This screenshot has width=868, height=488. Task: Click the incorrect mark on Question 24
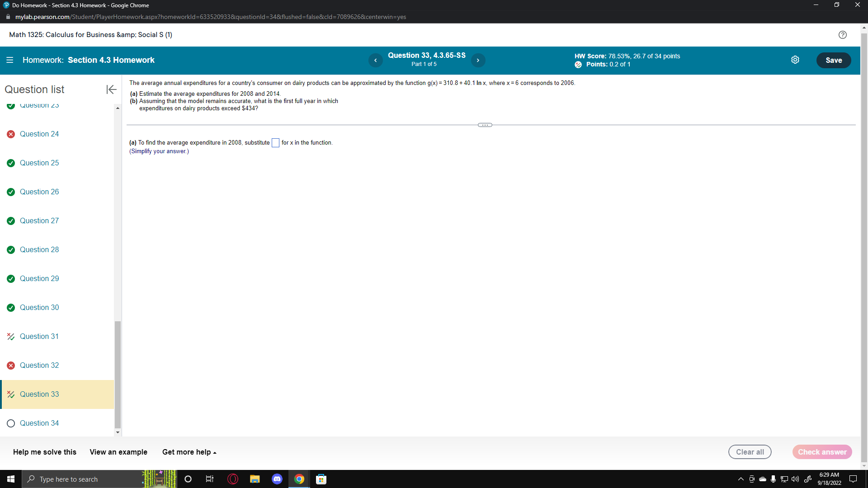11,134
